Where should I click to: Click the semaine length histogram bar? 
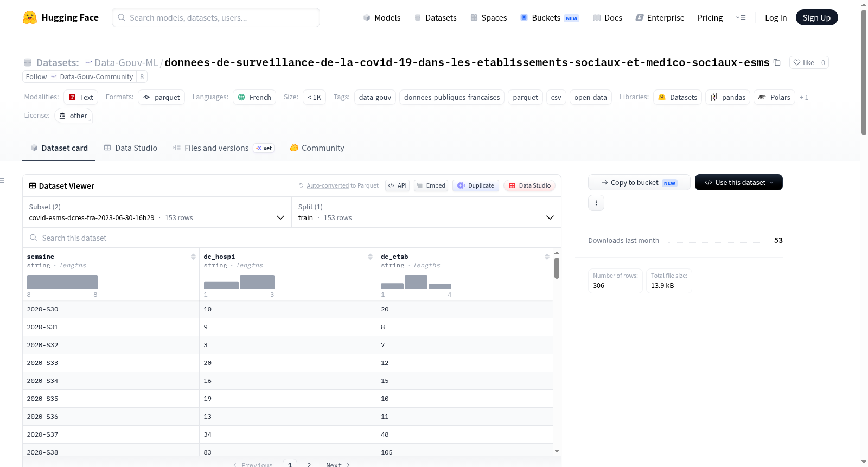pos(62,282)
